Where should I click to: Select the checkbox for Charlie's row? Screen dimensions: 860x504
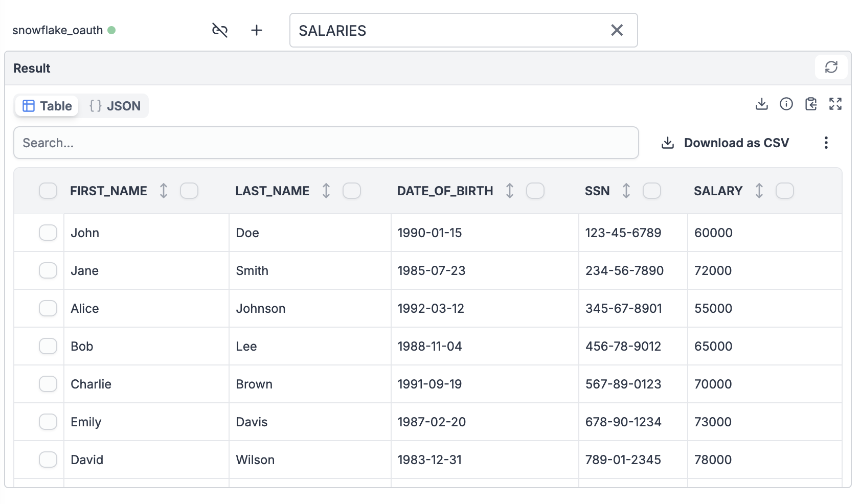(48, 384)
